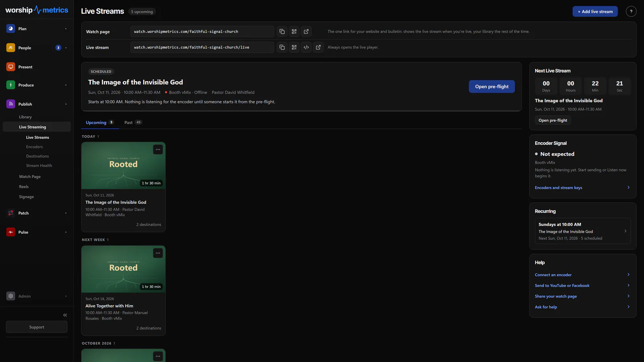Switch to the Past tab
Viewport: 644px width, 362px height.
click(133, 123)
